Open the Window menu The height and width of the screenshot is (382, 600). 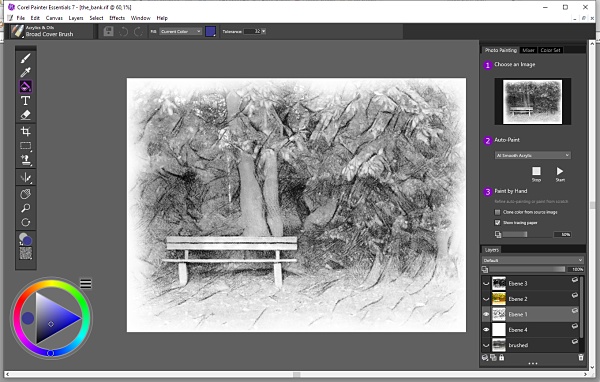140,18
